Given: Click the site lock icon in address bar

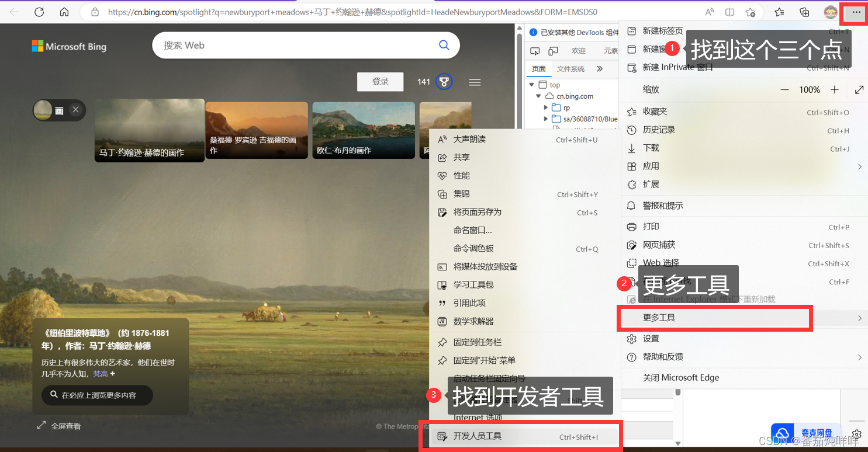Looking at the screenshot, I should [x=95, y=12].
